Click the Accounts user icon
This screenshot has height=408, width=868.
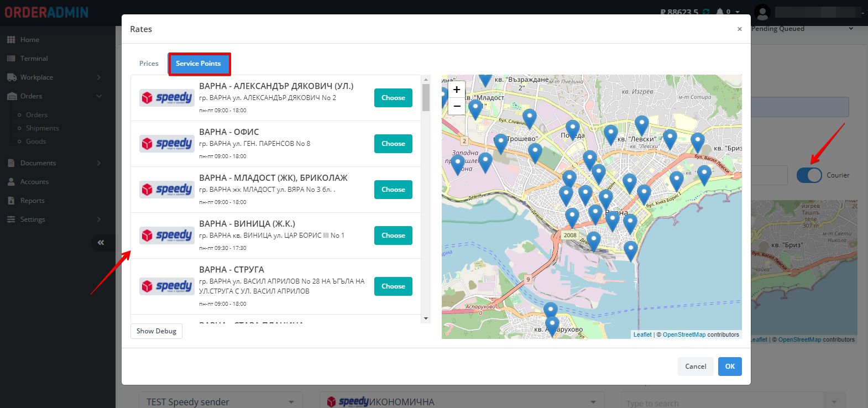tap(11, 182)
